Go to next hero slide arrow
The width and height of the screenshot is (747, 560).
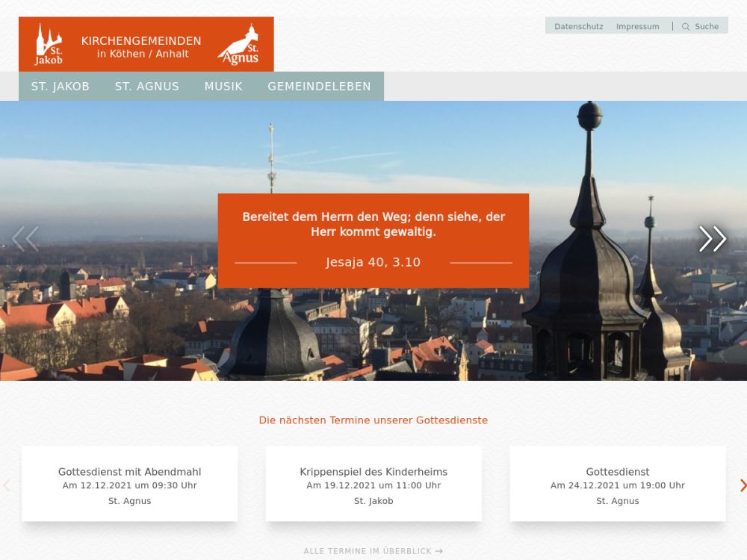712,239
